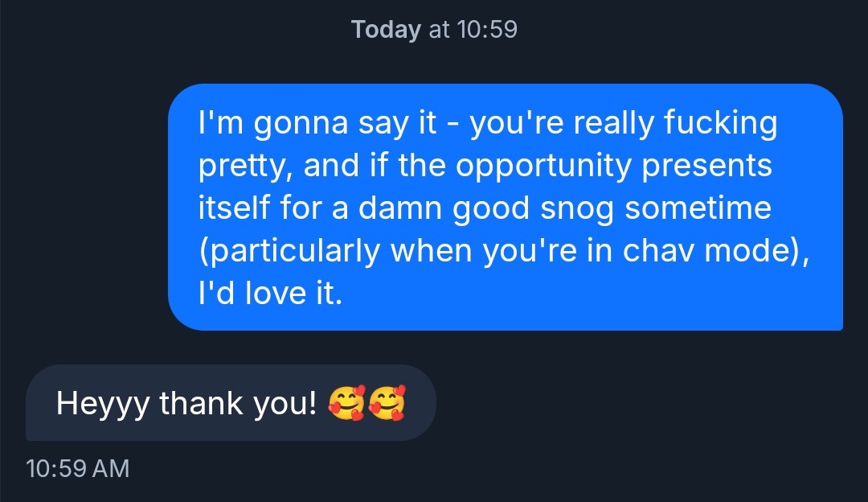Tap the words "thank you!" in the reply
868x502 pixels.
[238, 403]
